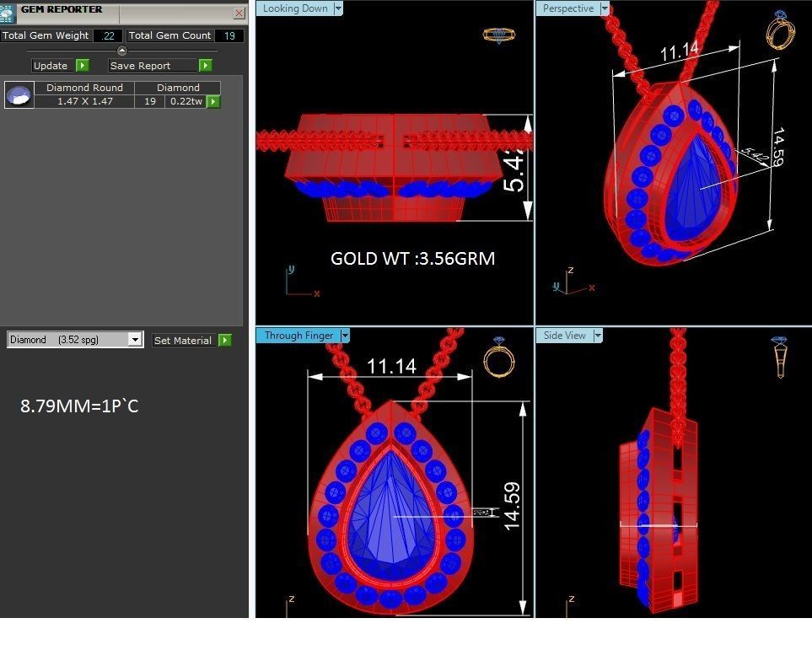Screen dimensions: 812x645
Task: Open the Diamond (3.52 spg) material dropdown
Action: (135, 340)
